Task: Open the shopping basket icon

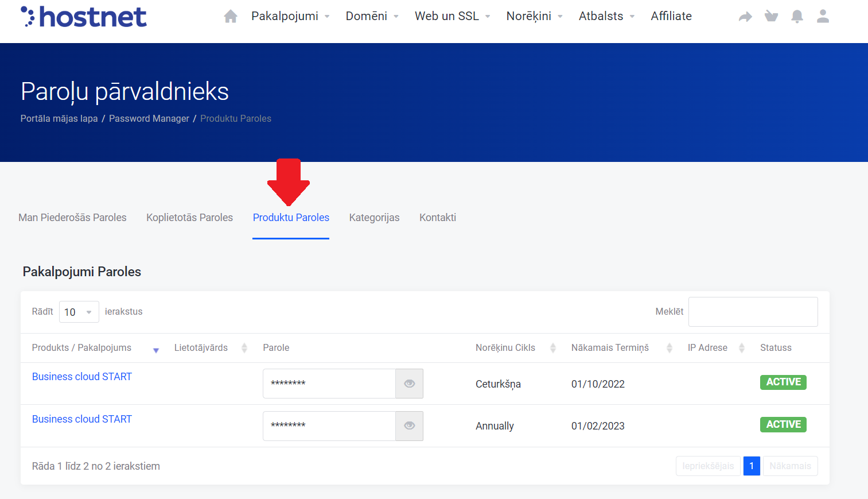Action: [x=771, y=17]
